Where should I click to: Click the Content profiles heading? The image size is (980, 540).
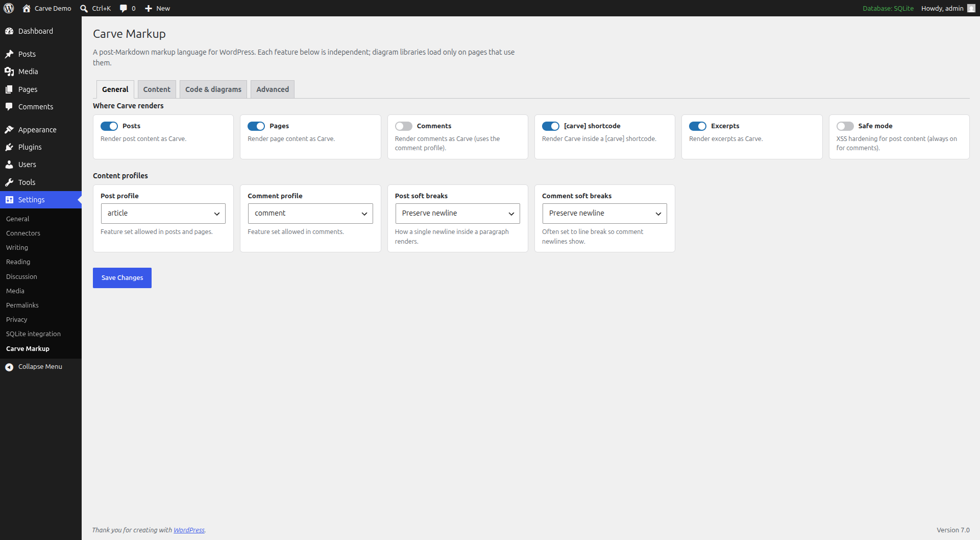pyautogui.click(x=120, y=176)
